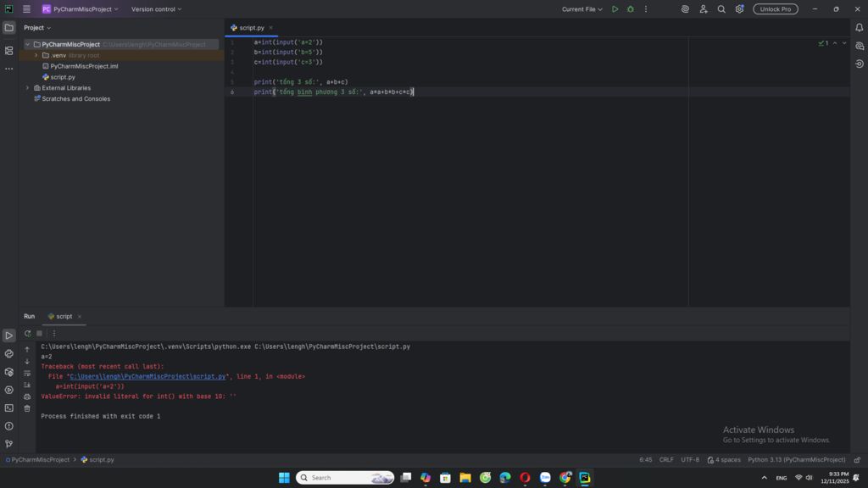Open Search Everywhere magnifier icon

721,9
